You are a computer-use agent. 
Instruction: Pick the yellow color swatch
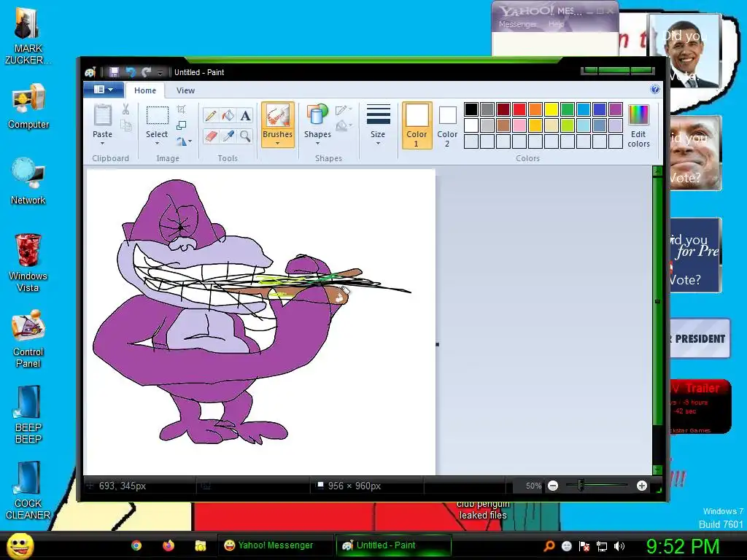(x=551, y=109)
